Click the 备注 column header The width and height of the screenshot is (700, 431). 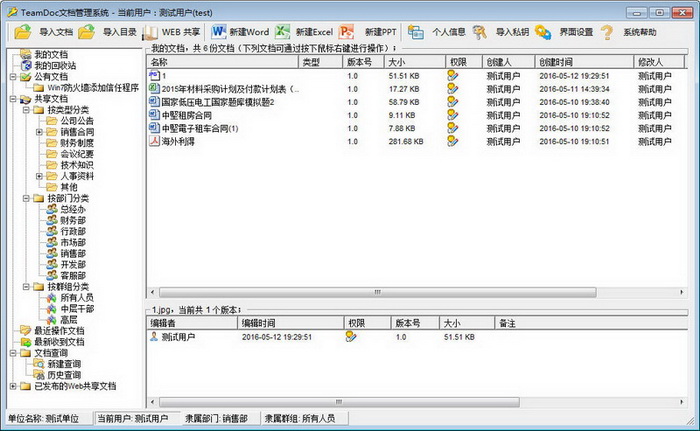[591, 323]
